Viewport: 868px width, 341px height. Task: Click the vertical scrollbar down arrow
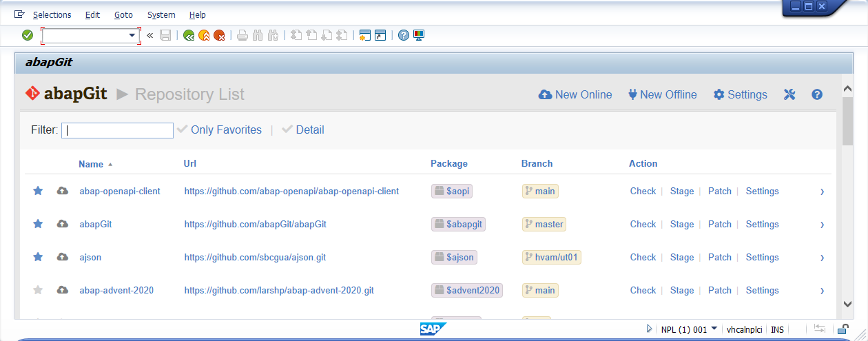847,303
